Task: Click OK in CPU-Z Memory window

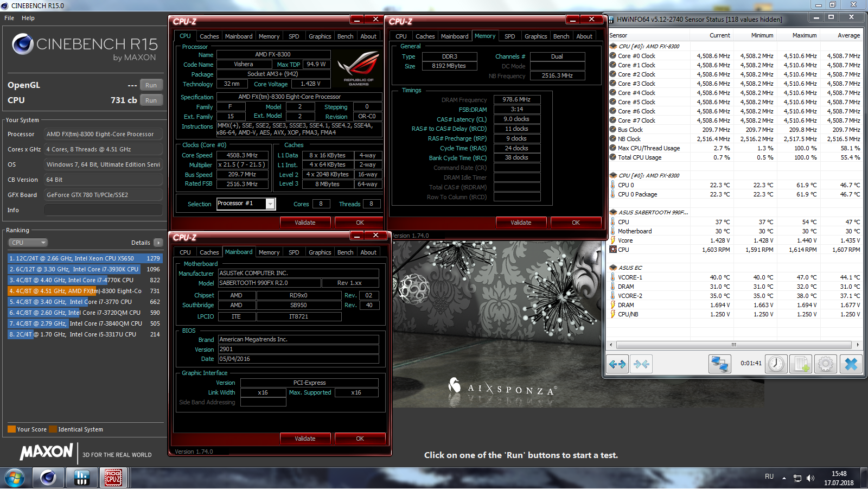Action: tap(576, 223)
